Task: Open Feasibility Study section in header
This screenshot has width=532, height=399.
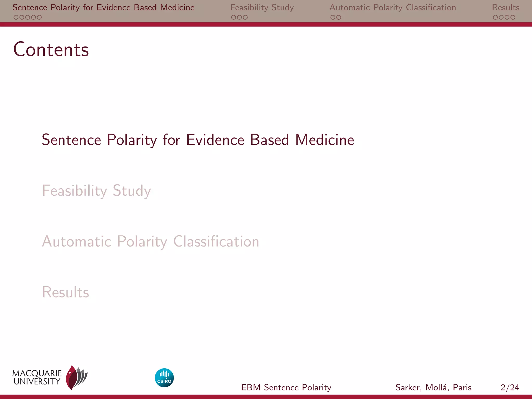Action: tap(262, 8)
